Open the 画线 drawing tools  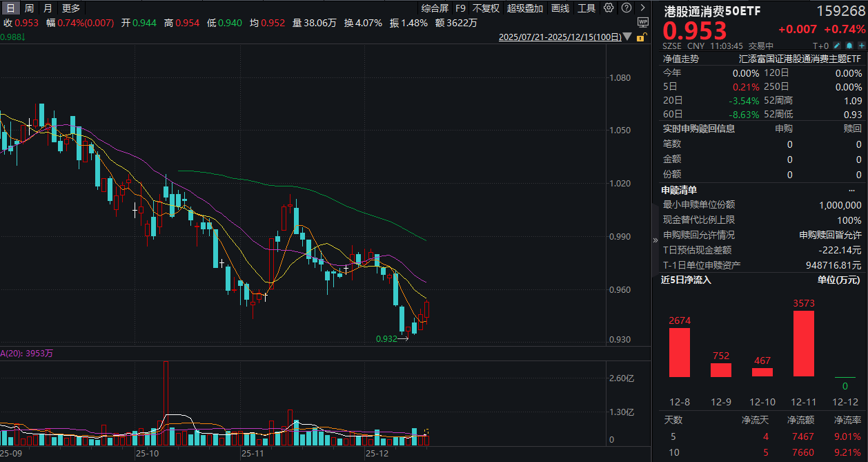561,8
